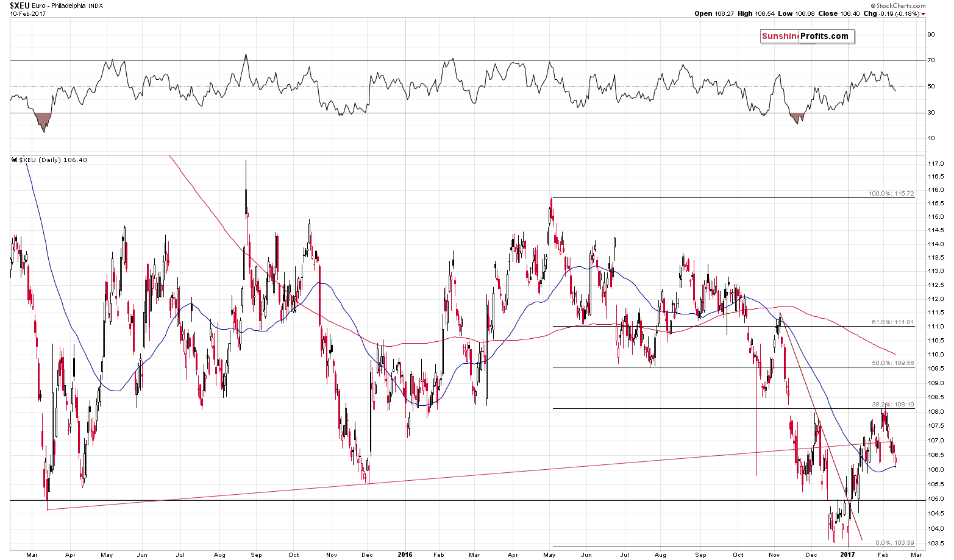Click the 116.5 price axis label
Viewport: 954px width, 560px height.
point(936,177)
